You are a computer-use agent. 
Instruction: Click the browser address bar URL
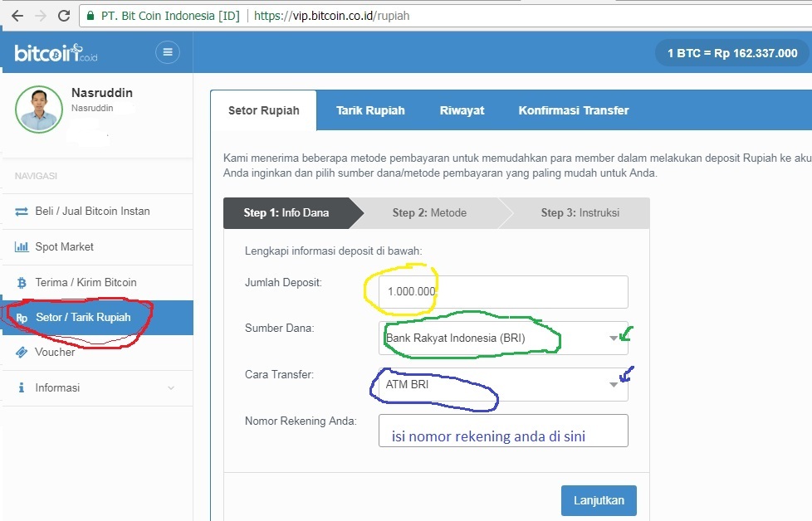tap(331, 16)
